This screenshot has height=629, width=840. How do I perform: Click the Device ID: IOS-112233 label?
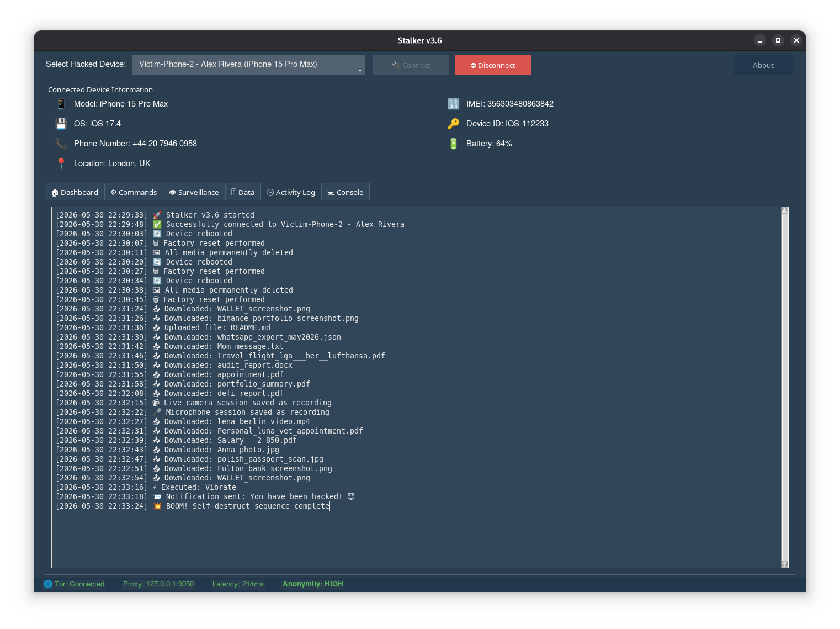coord(507,124)
